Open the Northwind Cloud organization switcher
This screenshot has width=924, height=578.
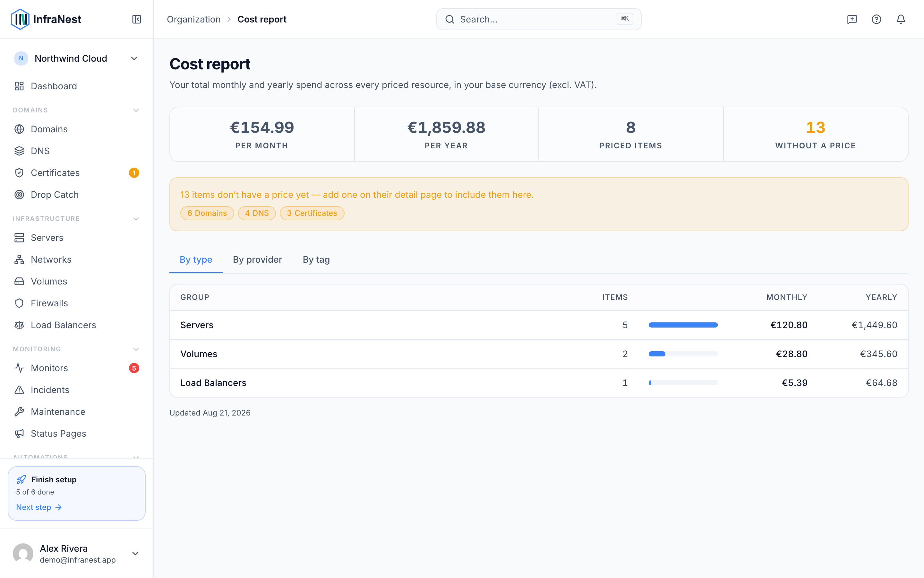[x=76, y=58]
